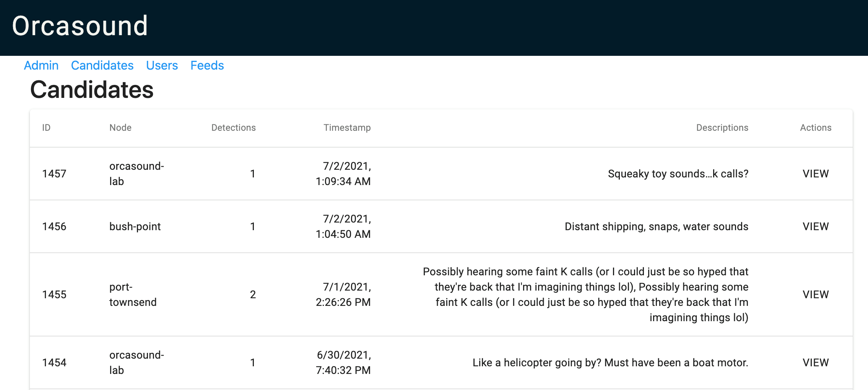Click timestamp 7/1/2021, 2:26:26 PM
The image size is (868, 390).
pos(343,294)
